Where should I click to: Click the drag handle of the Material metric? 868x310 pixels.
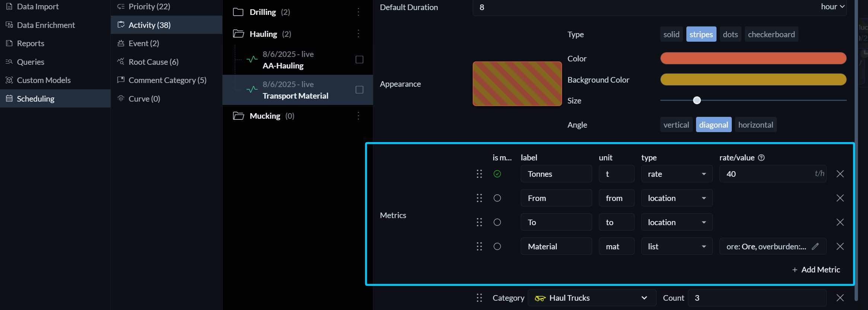point(479,246)
